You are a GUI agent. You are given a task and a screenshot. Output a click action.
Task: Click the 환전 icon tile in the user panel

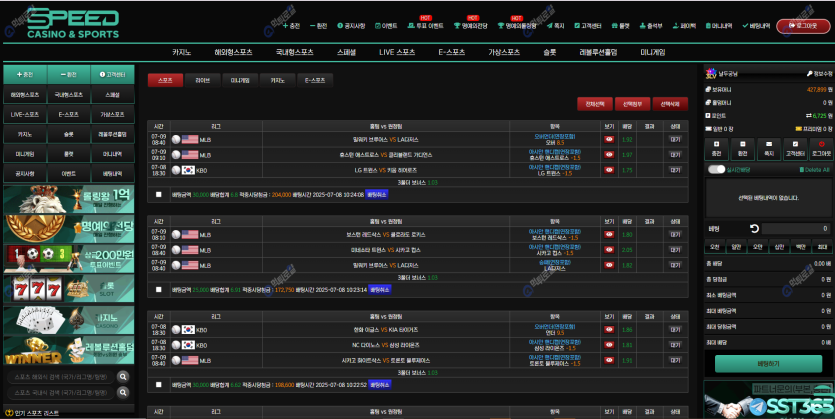pos(742,149)
